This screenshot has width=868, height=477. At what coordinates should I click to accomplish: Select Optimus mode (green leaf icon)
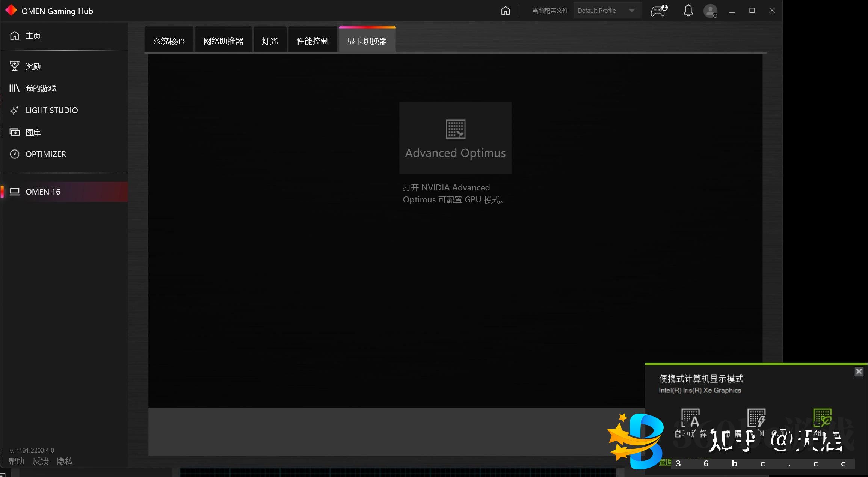pyautogui.click(x=822, y=418)
